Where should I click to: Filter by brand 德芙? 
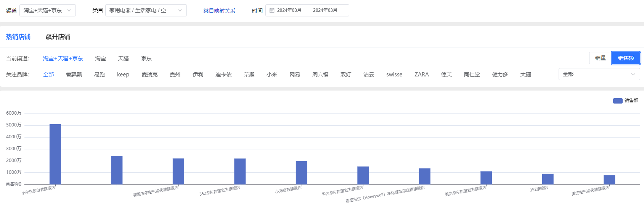pyautogui.click(x=446, y=75)
